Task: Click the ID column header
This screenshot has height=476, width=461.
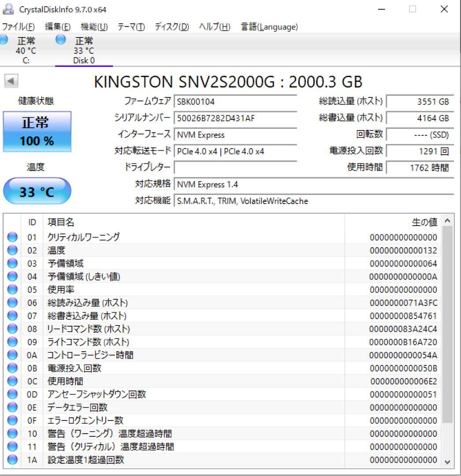Action: pos(32,222)
